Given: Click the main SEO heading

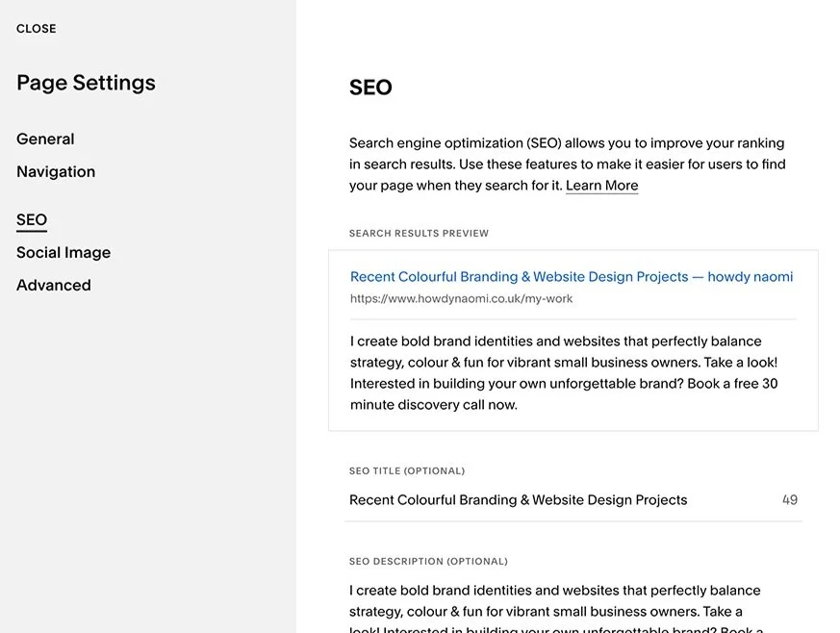Looking at the screenshot, I should [370, 88].
